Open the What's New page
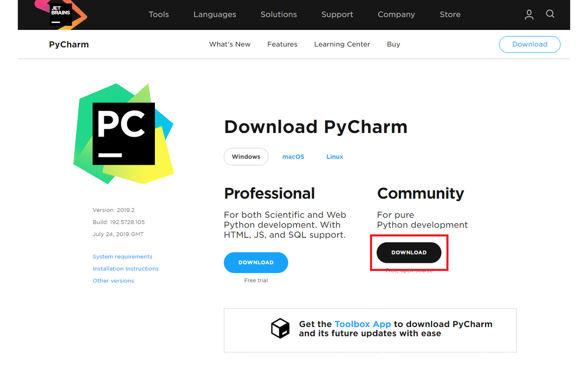The width and height of the screenshot is (588, 384). pos(230,44)
